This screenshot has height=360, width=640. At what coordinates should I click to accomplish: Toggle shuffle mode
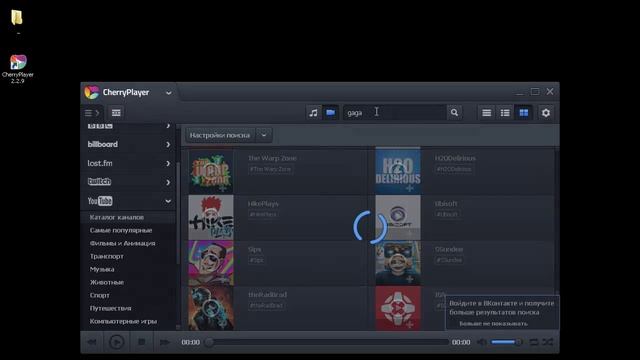pyautogui.click(x=548, y=342)
